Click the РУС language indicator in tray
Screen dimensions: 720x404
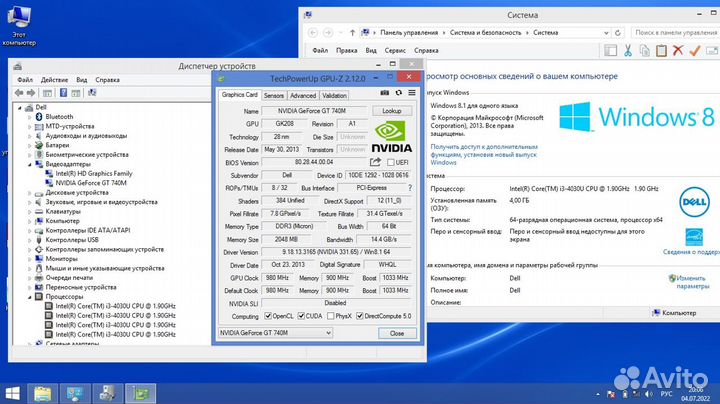point(666,394)
